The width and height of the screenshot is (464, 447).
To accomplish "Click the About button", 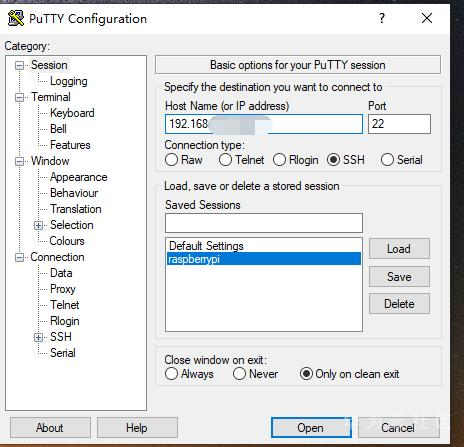I will pyautogui.click(x=50, y=428).
